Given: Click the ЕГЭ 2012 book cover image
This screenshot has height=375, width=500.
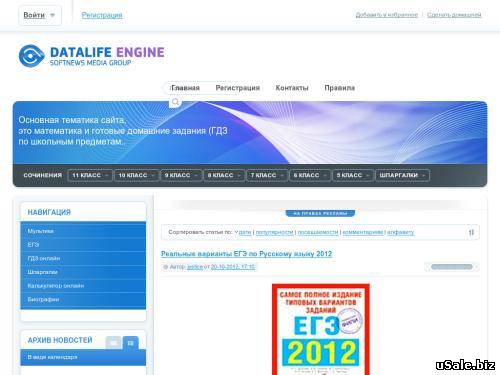Looking at the screenshot, I should click(x=321, y=329).
